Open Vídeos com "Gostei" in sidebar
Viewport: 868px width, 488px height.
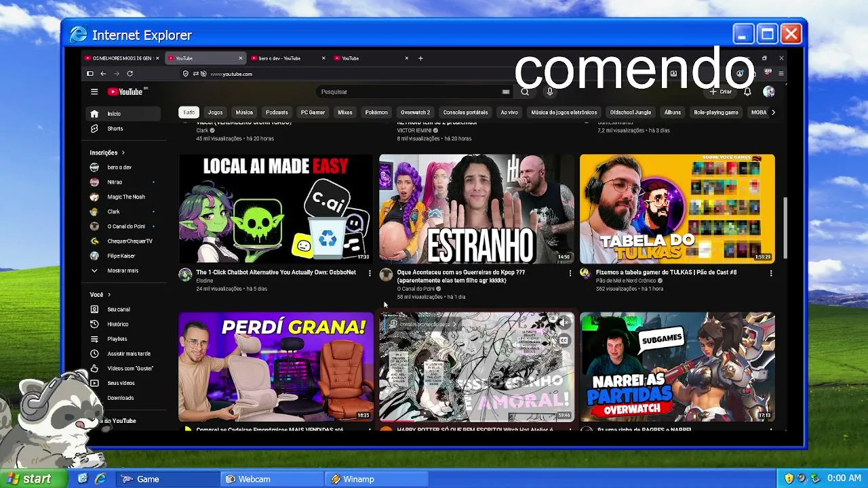123,369
